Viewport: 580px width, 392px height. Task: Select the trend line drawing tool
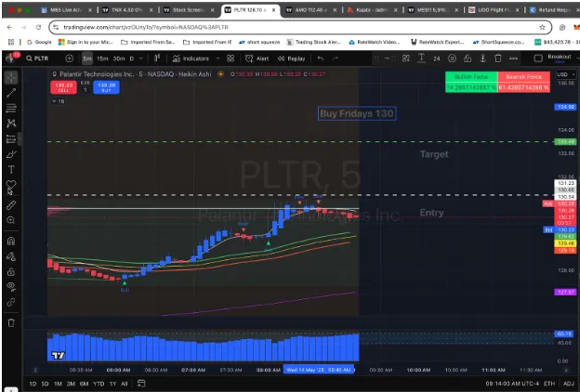click(11, 93)
